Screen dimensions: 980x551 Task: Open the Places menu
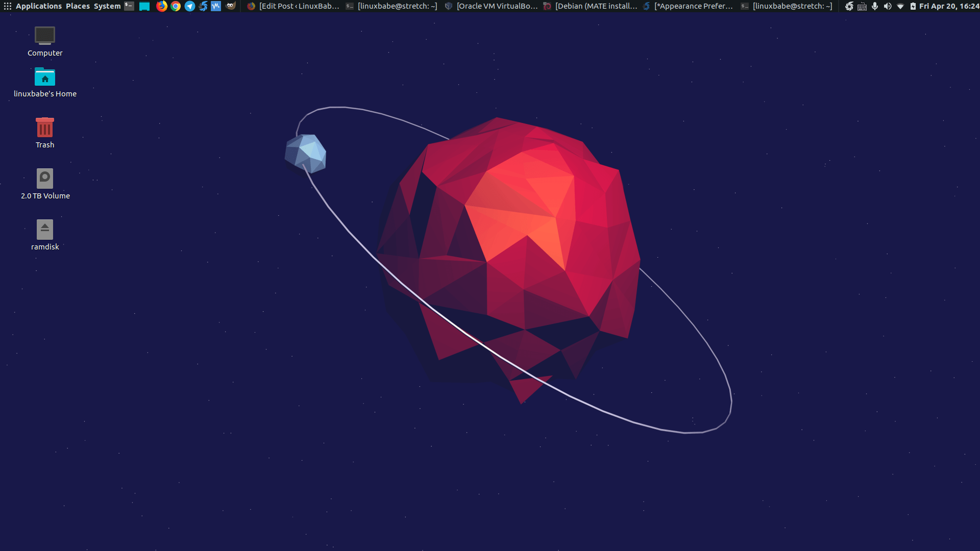pos(78,6)
